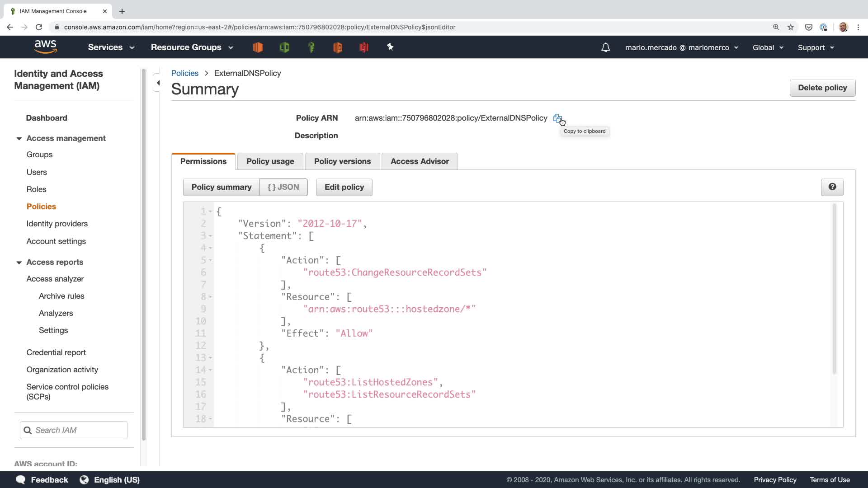Open the notifications bell in AWS header

point(605,47)
